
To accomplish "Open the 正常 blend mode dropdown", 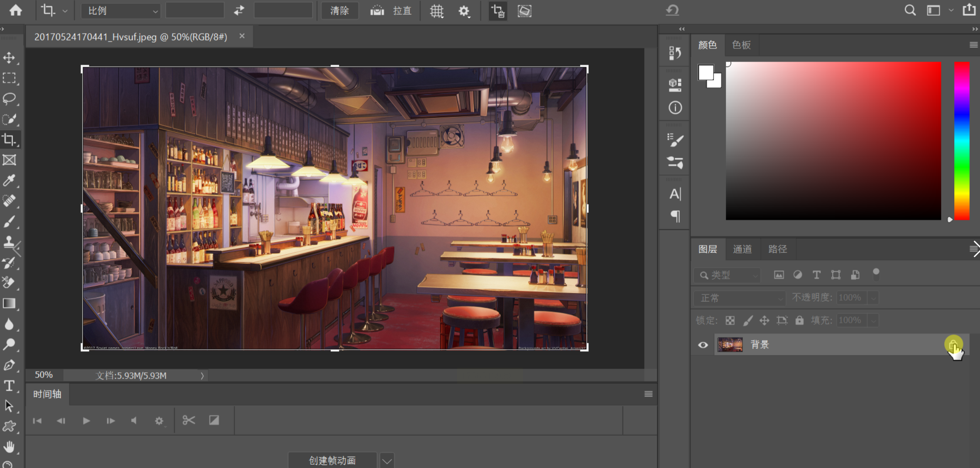I will [740, 298].
